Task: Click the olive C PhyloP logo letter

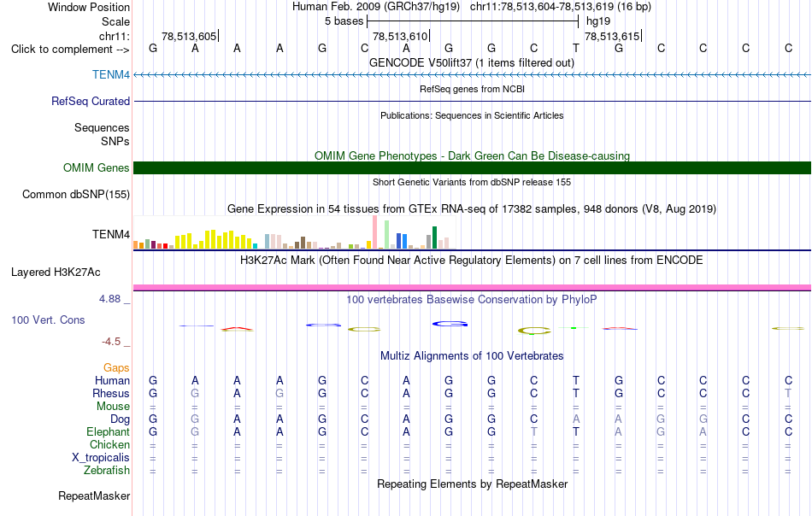Action: tap(534, 331)
